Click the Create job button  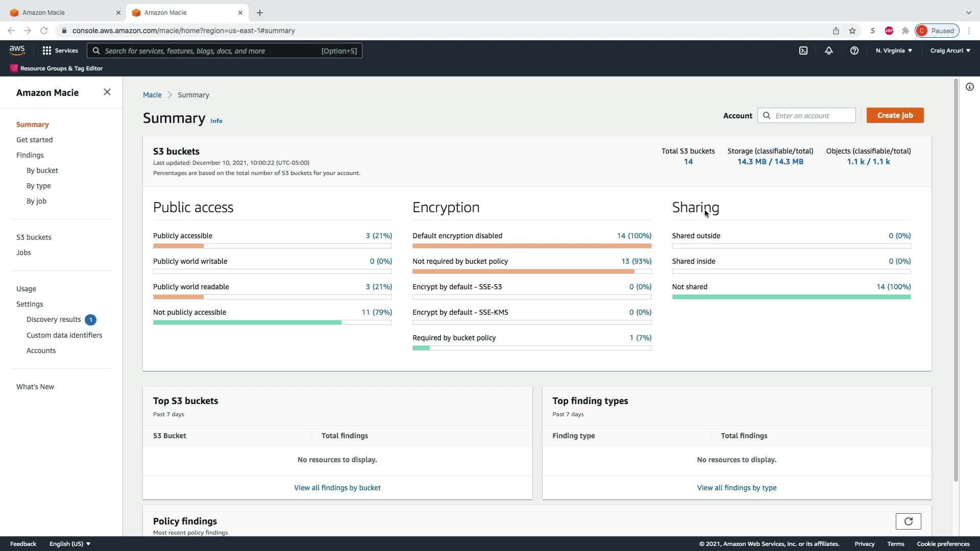coord(895,115)
